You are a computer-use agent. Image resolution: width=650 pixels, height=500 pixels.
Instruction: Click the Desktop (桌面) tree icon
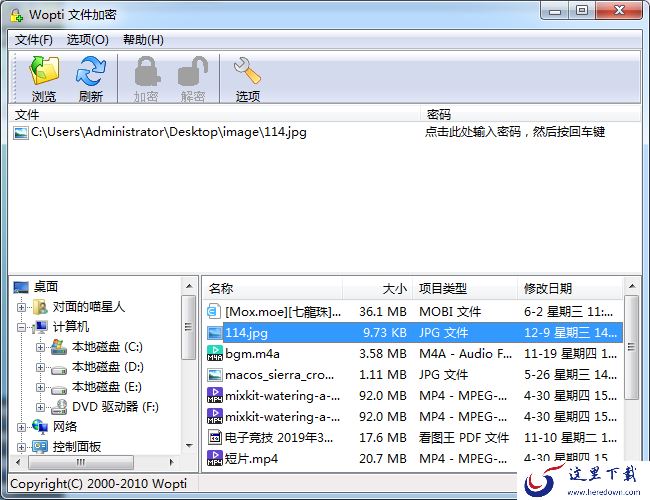point(21,287)
